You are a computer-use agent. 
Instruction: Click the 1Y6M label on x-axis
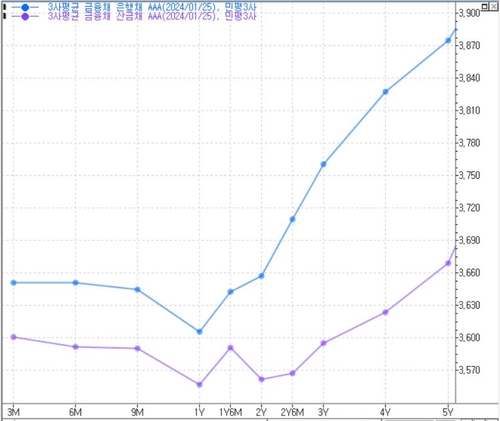point(230,413)
